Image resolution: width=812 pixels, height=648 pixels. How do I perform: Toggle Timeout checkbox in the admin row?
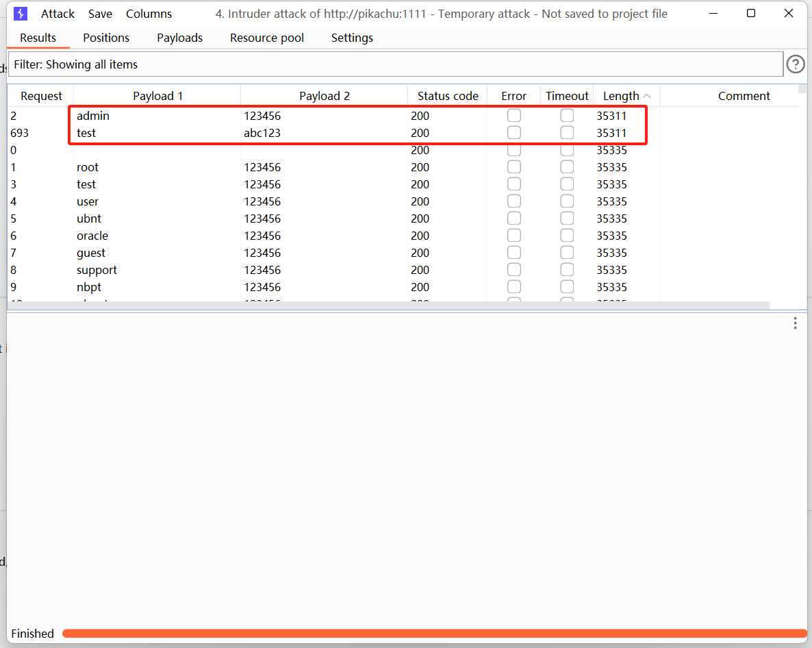(x=567, y=116)
